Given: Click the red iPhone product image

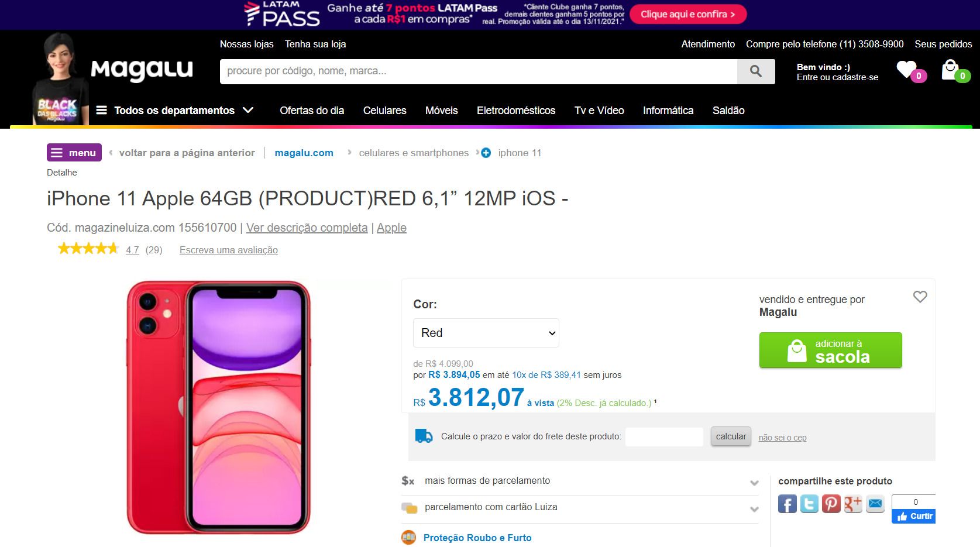Looking at the screenshot, I should coord(218,407).
